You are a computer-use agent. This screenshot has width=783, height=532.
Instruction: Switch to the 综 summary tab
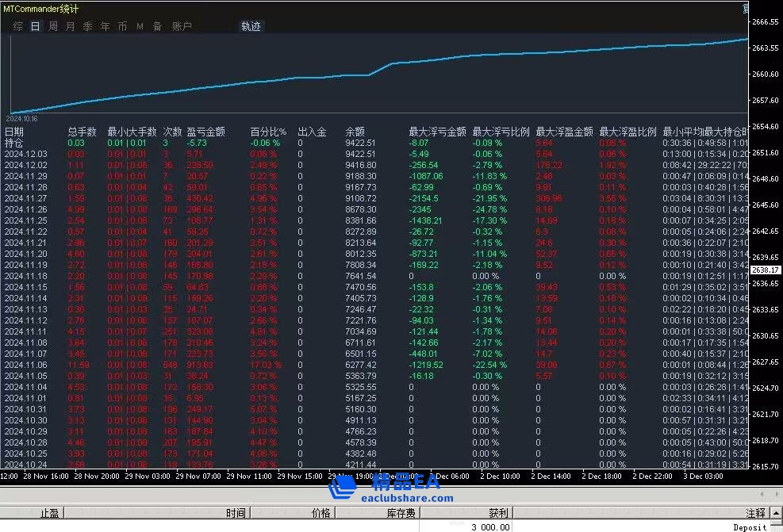click(x=17, y=26)
